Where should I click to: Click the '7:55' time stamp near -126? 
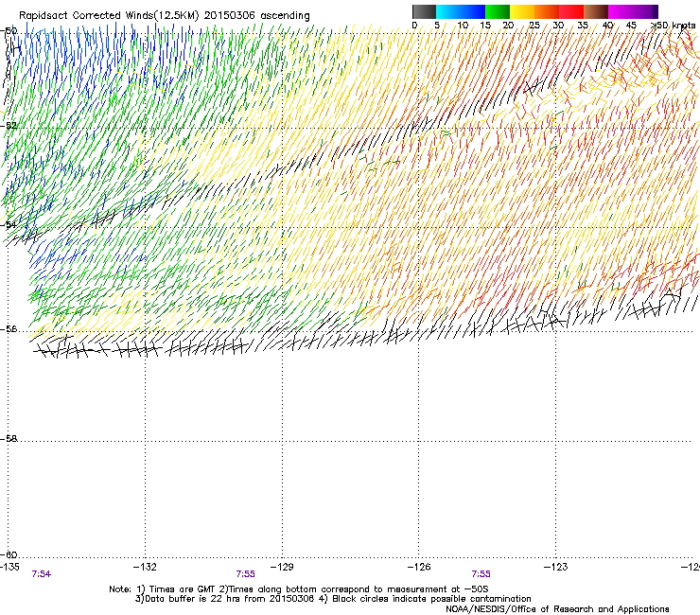point(481,574)
